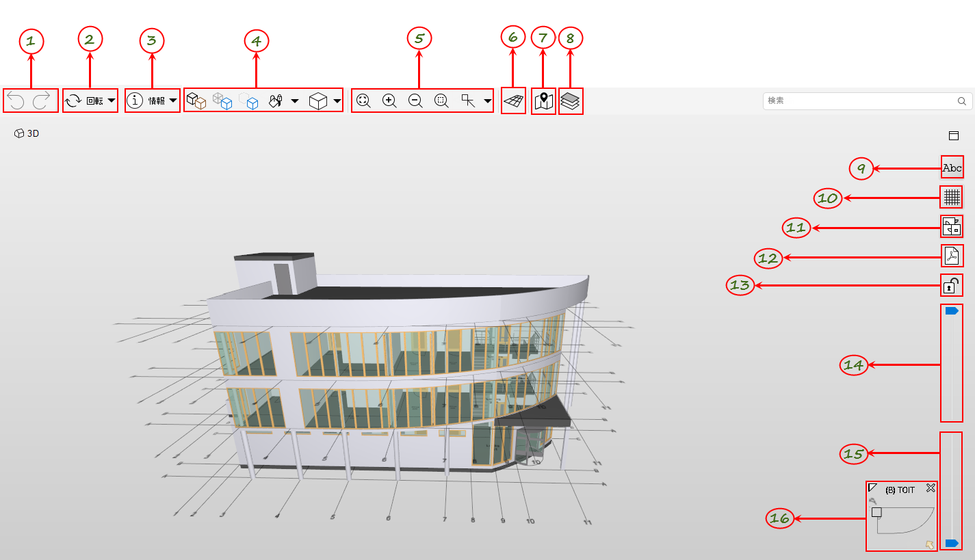Expand the 情報 tool dropdown arrow
Screen dimensions: 975x560
pyautogui.click(x=173, y=101)
